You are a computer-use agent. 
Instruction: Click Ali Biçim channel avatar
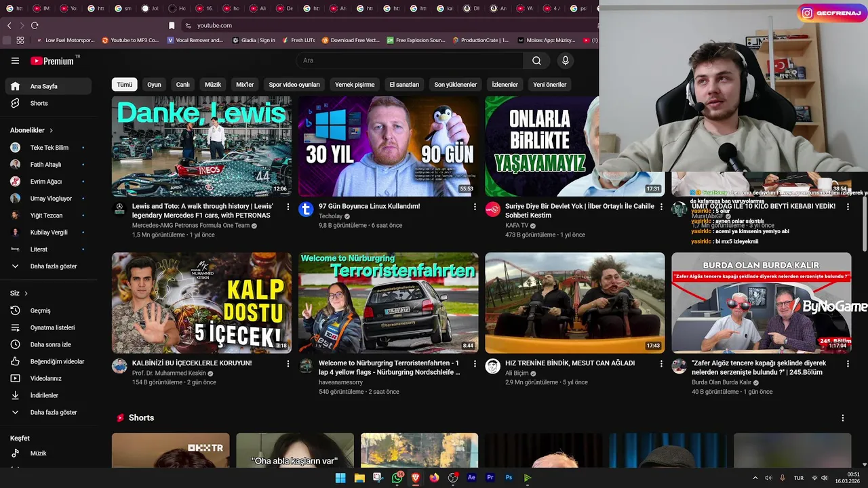pyautogui.click(x=493, y=366)
